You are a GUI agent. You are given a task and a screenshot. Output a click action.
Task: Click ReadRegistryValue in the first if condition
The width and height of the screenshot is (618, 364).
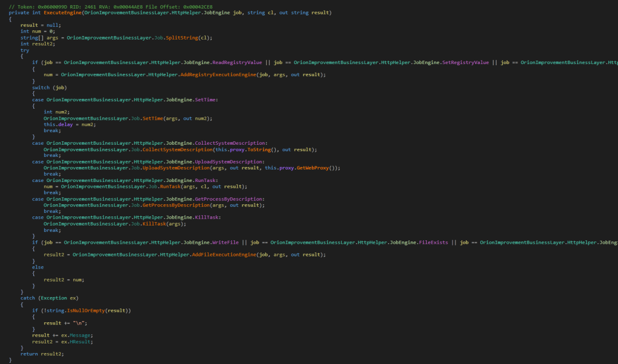pyautogui.click(x=237, y=62)
